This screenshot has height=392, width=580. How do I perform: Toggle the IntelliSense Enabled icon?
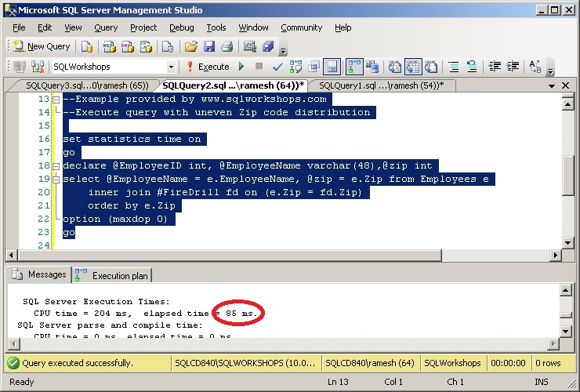(x=332, y=67)
